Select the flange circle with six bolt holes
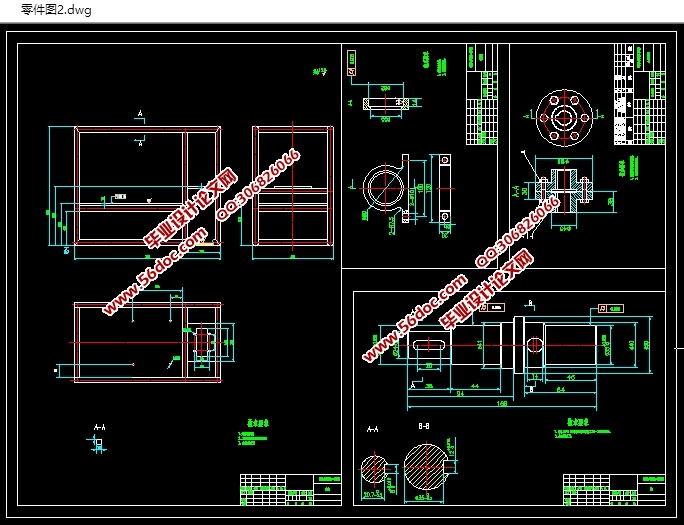The width and height of the screenshot is (684, 525). click(x=564, y=116)
